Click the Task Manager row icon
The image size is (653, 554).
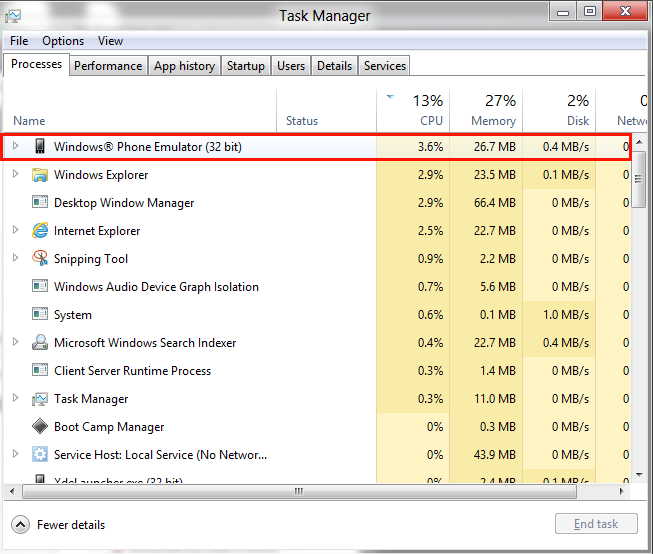pos(40,399)
